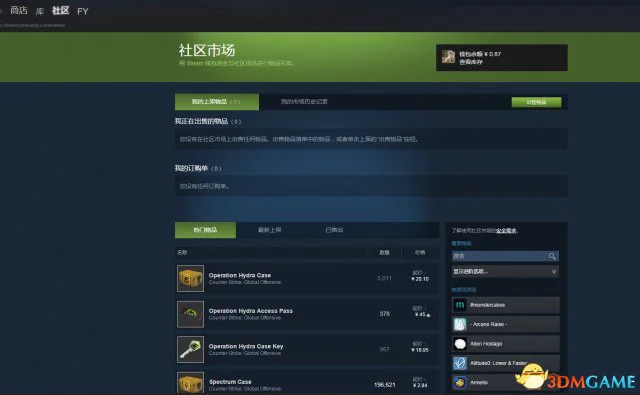The width and height of the screenshot is (640, 395).
Task: Click the 名称 name column header
Action: (x=182, y=253)
